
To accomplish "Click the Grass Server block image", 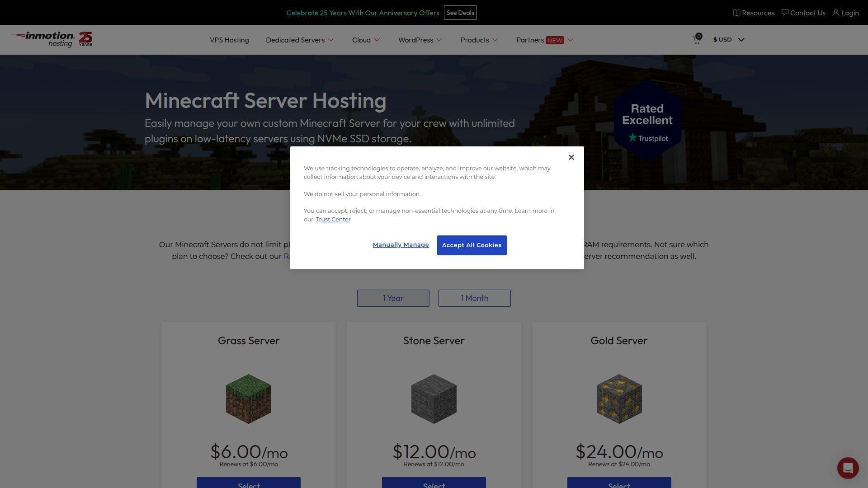I will (249, 399).
